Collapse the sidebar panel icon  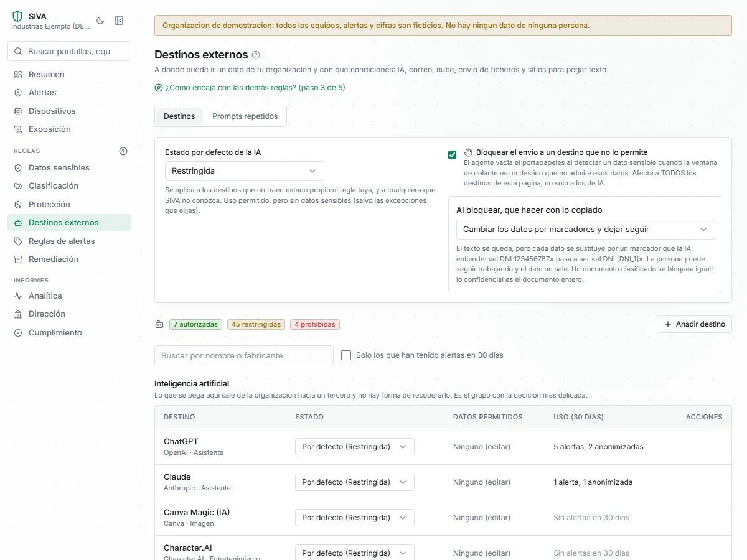tap(119, 21)
